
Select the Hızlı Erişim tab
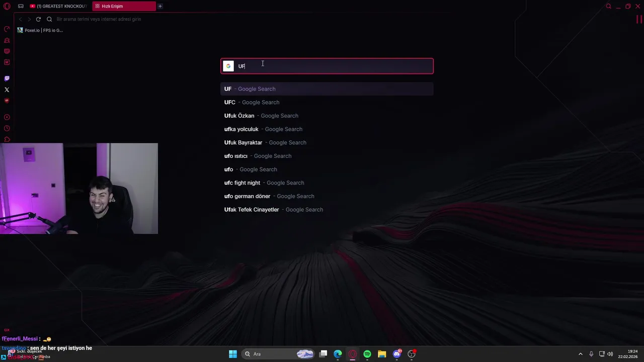coord(123,6)
